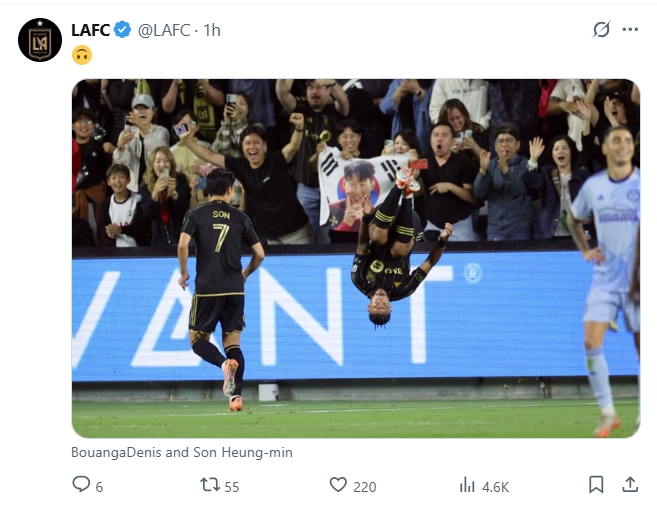Open the LAFC profile avatar
Image resolution: width=657 pixels, height=506 pixels.
(40, 39)
